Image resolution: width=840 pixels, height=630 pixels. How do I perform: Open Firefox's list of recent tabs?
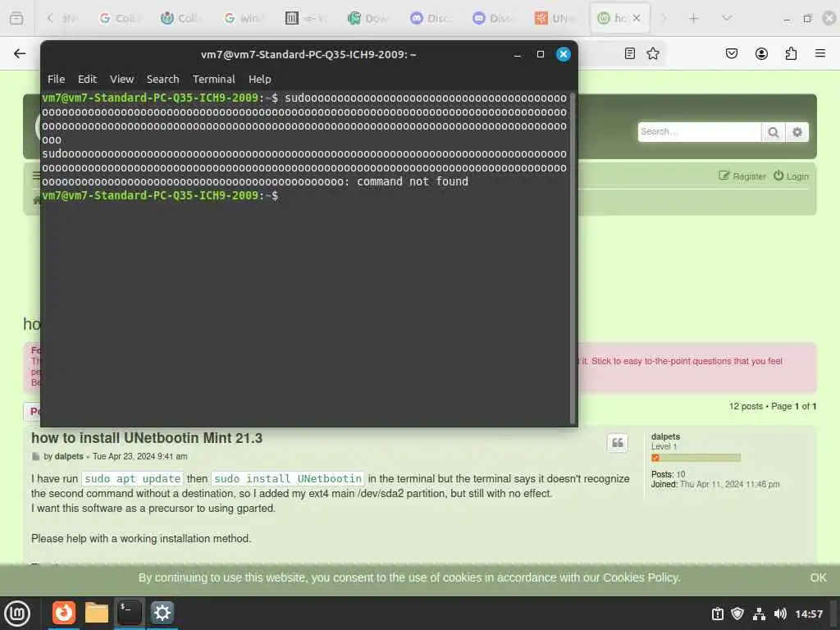point(16,18)
